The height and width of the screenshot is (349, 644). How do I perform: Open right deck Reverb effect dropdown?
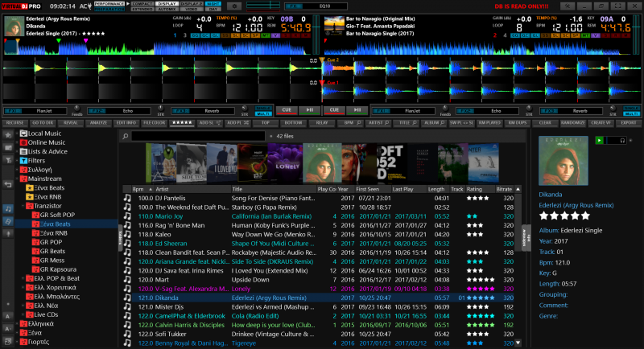coord(580,111)
